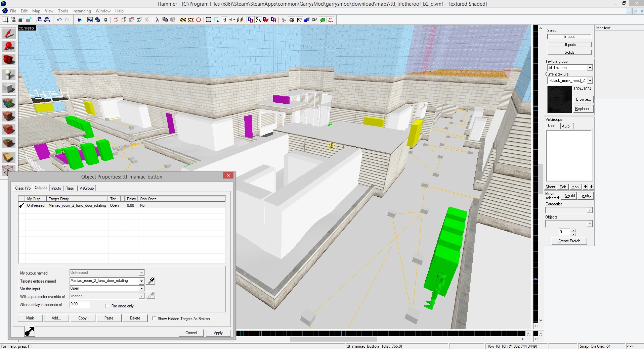Click the Mark button in the Outputs tab

point(30,318)
